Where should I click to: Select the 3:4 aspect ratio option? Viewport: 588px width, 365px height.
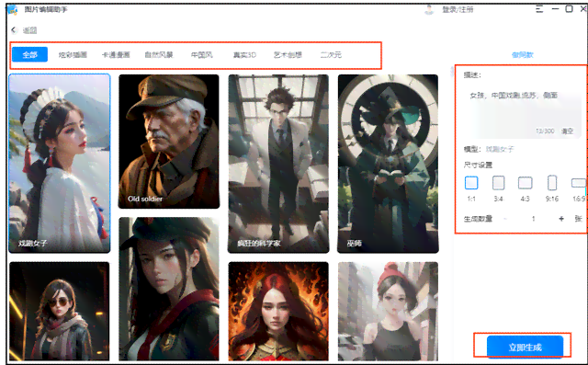[x=498, y=183]
